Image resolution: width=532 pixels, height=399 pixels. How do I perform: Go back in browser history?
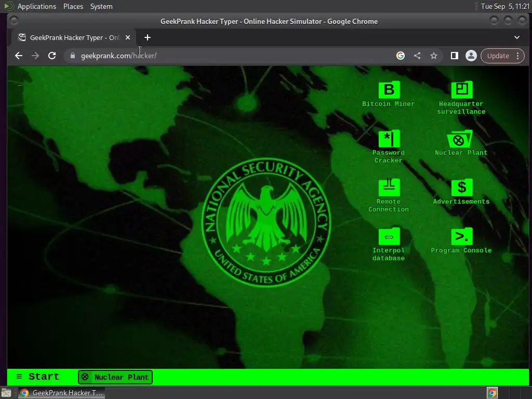pyautogui.click(x=19, y=56)
